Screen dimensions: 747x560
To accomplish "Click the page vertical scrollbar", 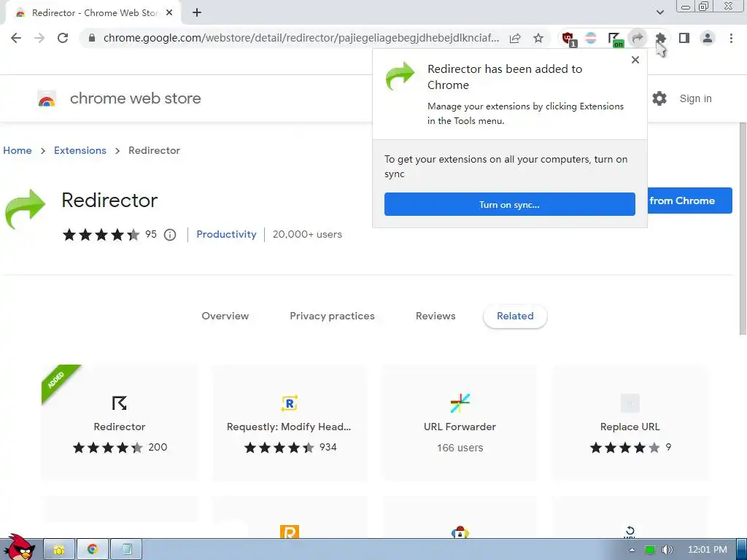I will (x=742, y=228).
